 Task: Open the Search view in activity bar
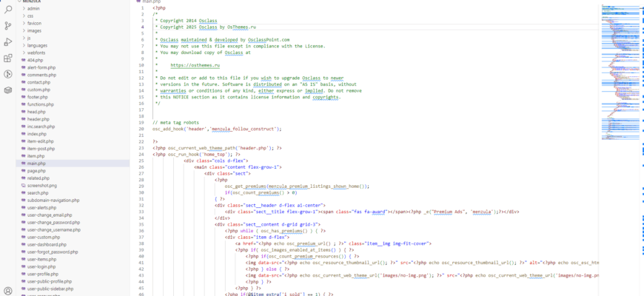pos(8,10)
